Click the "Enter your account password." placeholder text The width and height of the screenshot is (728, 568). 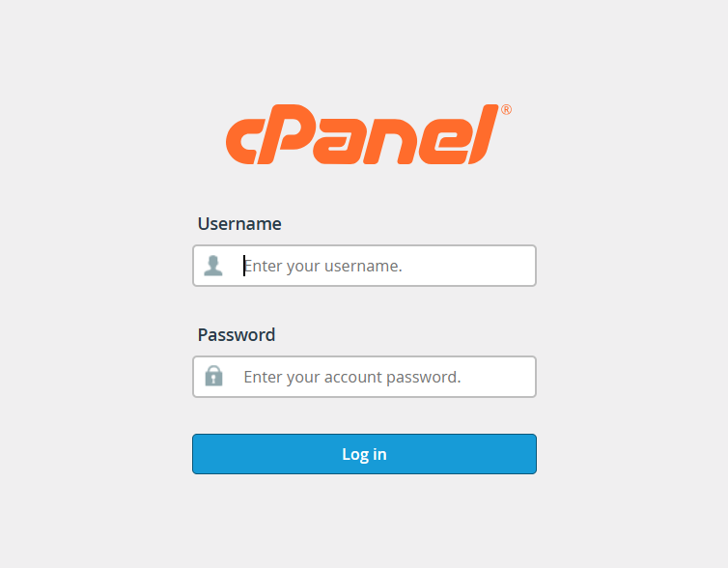click(352, 377)
